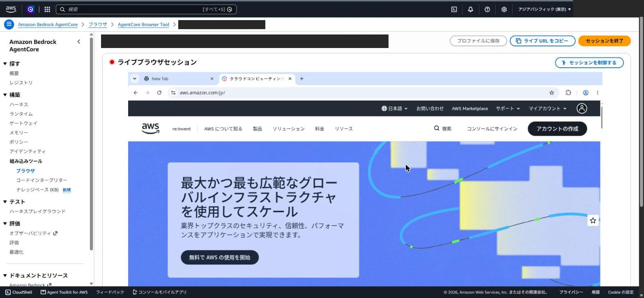The width and height of the screenshot is (644, 298).
Task: Open CloudShell from the footer bar
Action: (18, 292)
